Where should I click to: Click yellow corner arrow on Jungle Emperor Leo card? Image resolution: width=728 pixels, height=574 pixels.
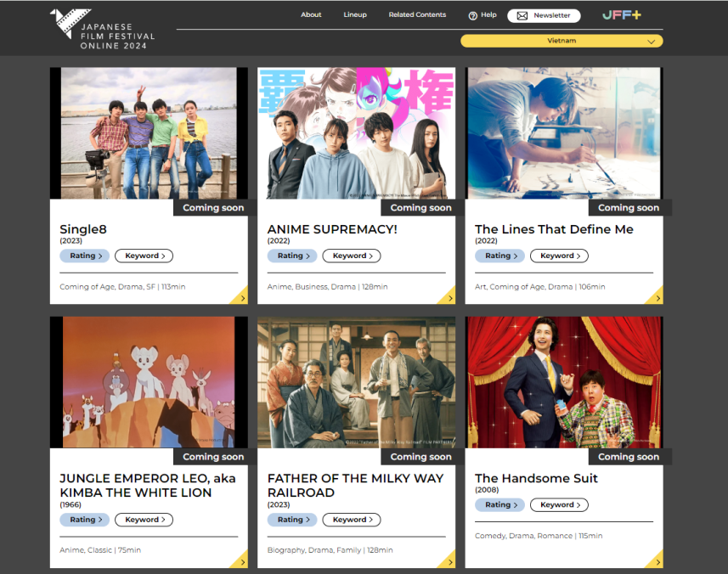[240, 560]
